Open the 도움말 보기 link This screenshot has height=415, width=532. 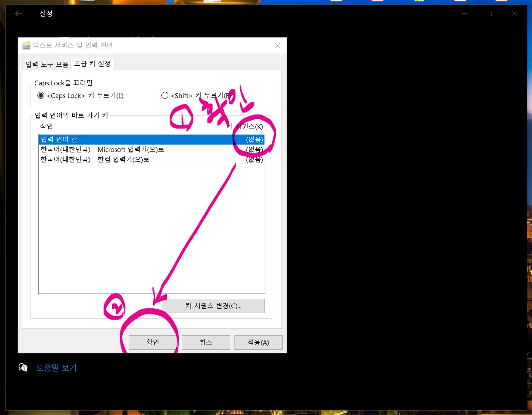point(57,368)
